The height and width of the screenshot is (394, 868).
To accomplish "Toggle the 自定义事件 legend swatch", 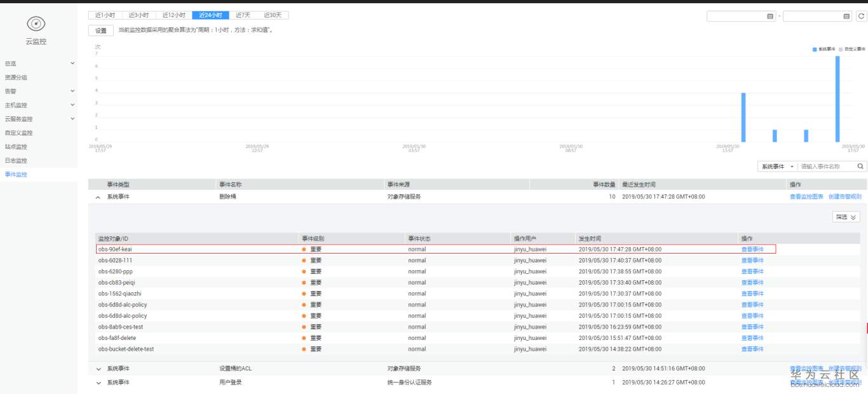I will tap(841, 49).
